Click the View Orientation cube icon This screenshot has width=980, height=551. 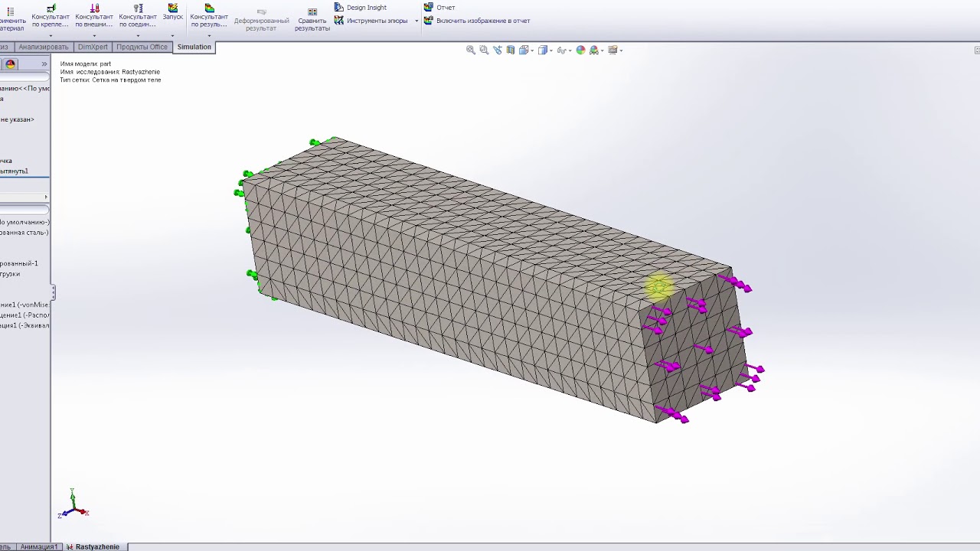[524, 50]
